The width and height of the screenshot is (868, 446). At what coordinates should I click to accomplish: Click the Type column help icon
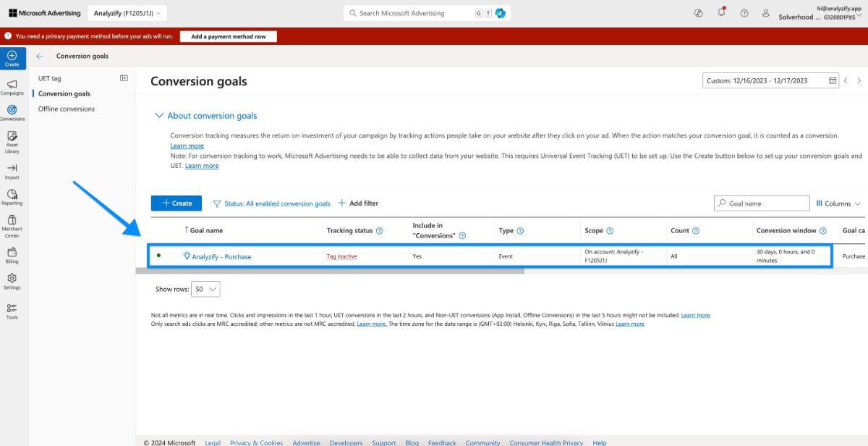coord(520,231)
